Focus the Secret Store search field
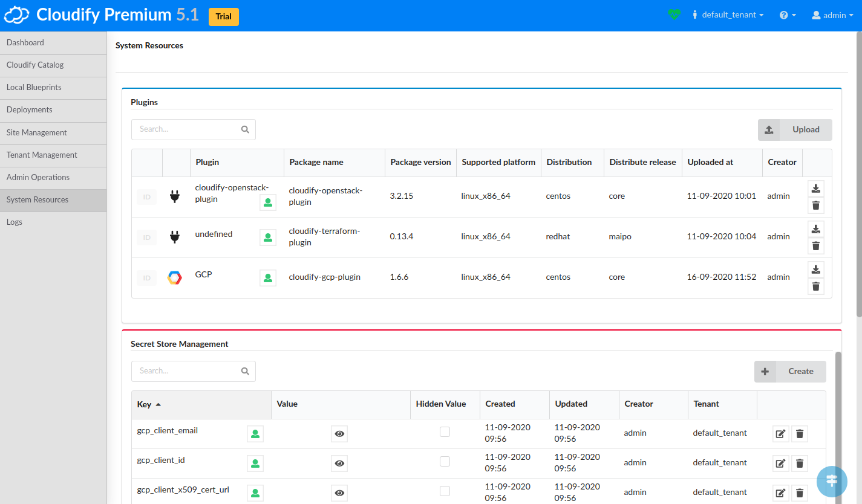Screen dimensions: 862x504 coord(194,371)
